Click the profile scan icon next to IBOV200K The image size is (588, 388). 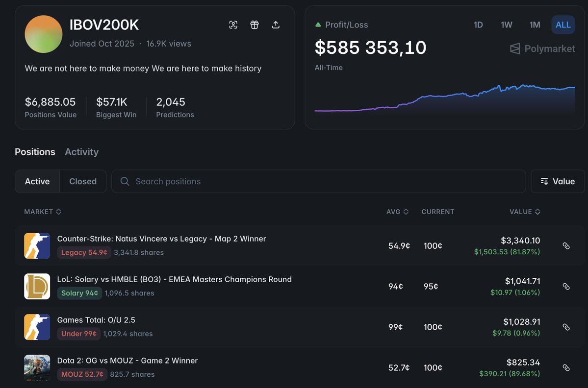click(233, 24)
